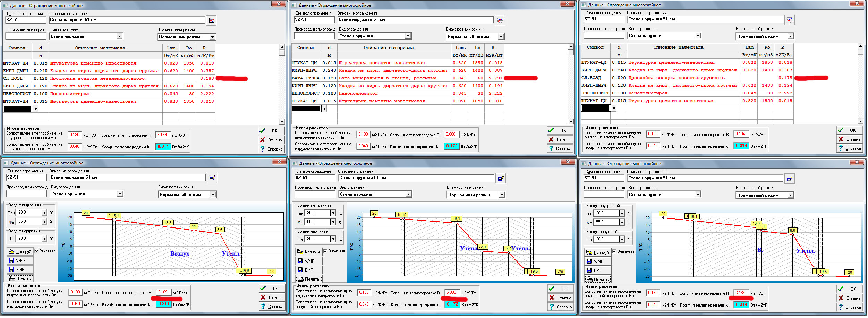Click Символ column header in table window R 5.800

coord(305,48)
